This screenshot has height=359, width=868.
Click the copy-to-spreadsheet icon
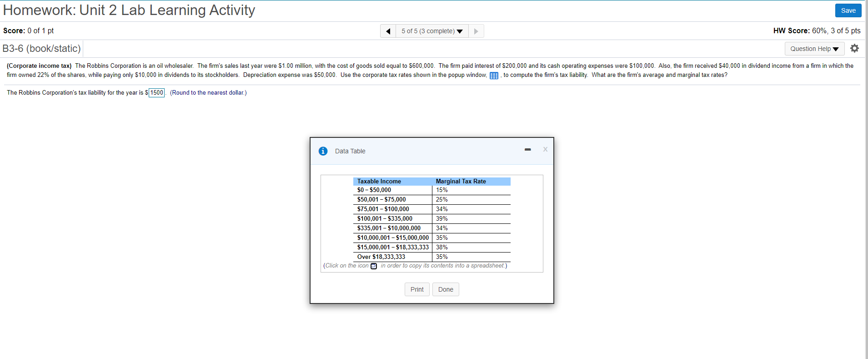(374, 266)
